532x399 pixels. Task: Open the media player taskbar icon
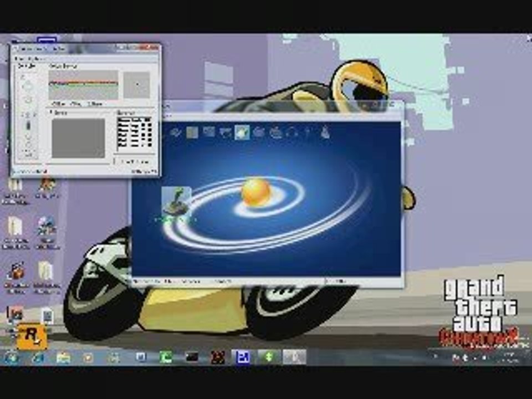pyautogui.click(x=88, y=357)
